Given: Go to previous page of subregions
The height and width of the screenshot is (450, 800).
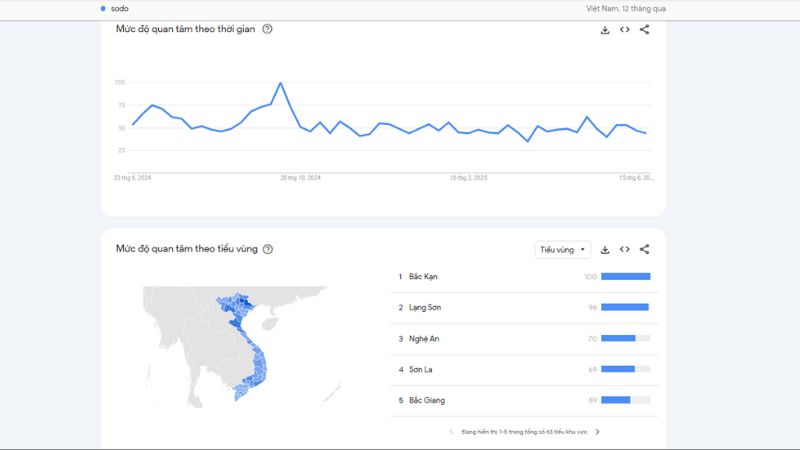Looking at the screenshot, I should tap(451, 432).
